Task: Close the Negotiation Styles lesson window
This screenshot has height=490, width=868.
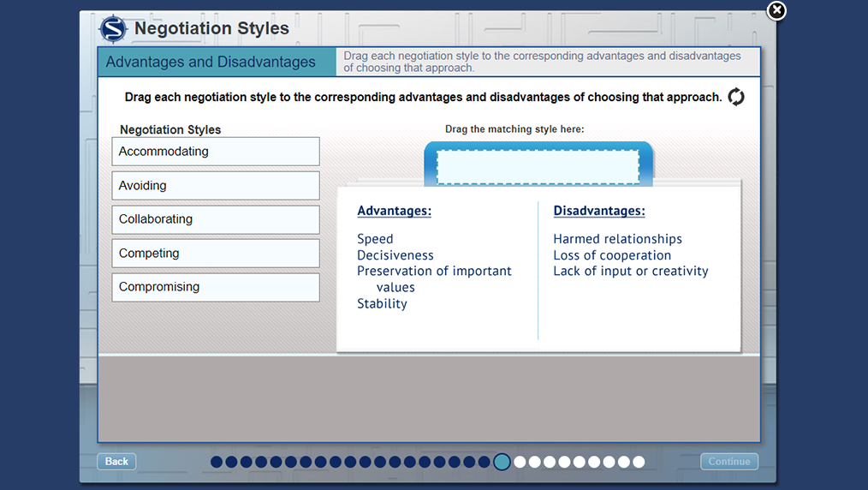Action: point(776,10)
